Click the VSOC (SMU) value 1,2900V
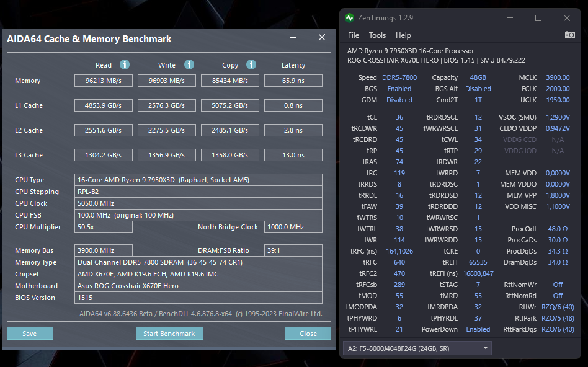This screenshot has height=367, width=588. coord(558,117)
